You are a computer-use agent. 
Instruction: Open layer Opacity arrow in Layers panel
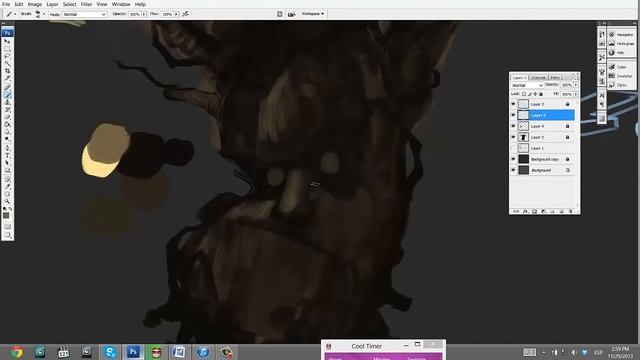pos(576,85)
